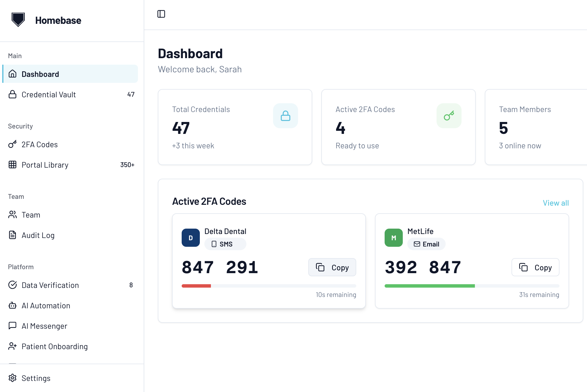Click the View all link
Screen dimensions: 587x392
pos(555,203)
